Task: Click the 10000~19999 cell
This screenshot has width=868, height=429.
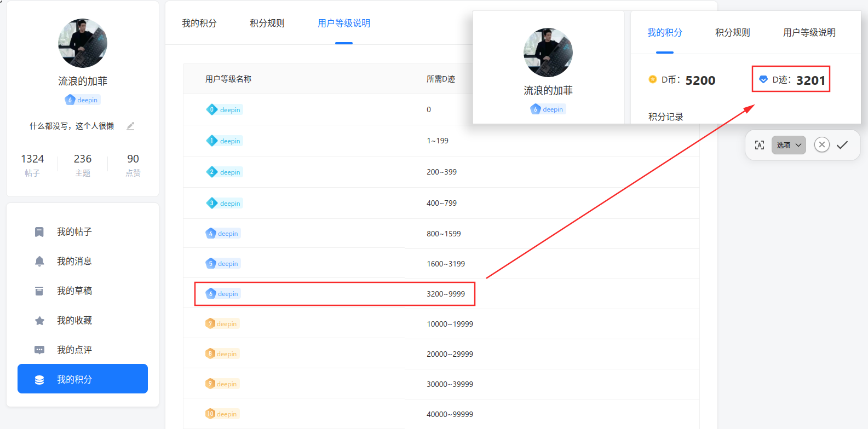Action: (450, 324)
